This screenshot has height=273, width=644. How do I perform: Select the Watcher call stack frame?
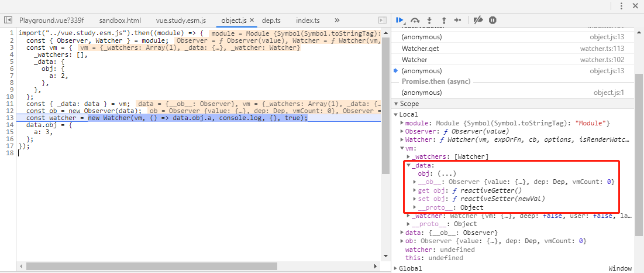click(x=414, y=60)
